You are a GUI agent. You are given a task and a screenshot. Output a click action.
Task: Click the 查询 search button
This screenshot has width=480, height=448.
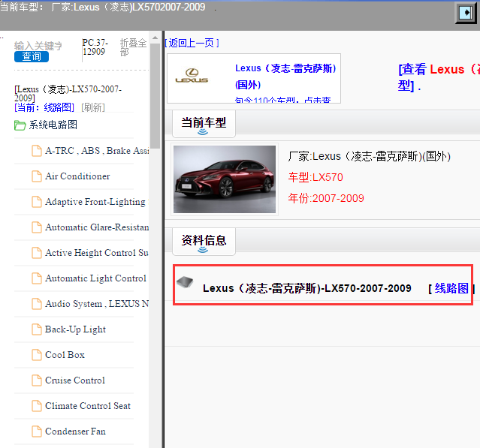pyautogui.click(x=32, y=56)
